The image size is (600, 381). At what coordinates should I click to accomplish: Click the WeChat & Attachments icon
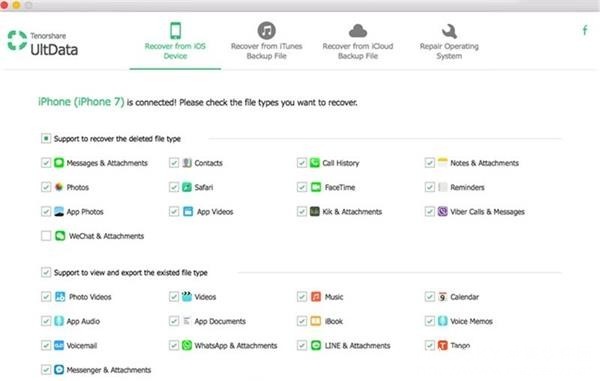click(60, 236)
